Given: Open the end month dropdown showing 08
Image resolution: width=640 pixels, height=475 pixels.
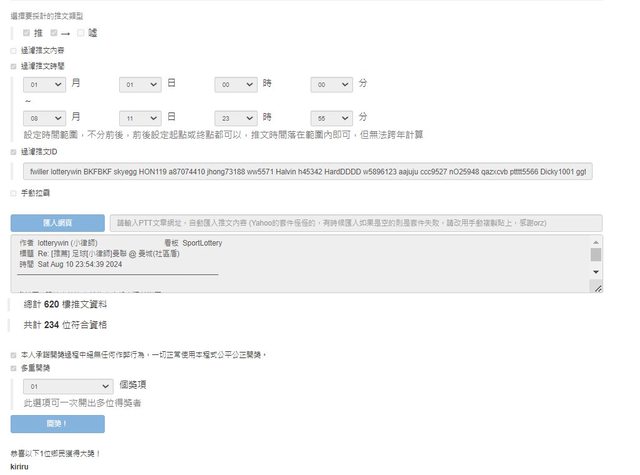Looking at the screenshot, I should (45, 117).
